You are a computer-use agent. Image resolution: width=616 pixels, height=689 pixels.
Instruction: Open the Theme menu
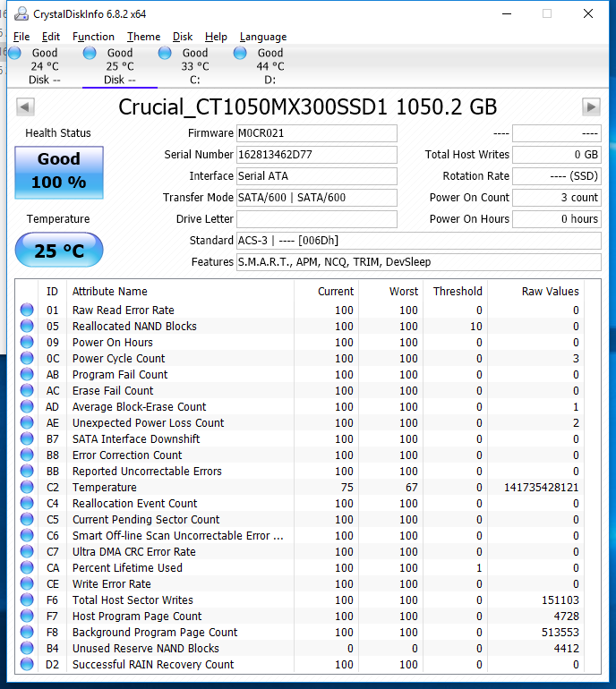point(143,37)
